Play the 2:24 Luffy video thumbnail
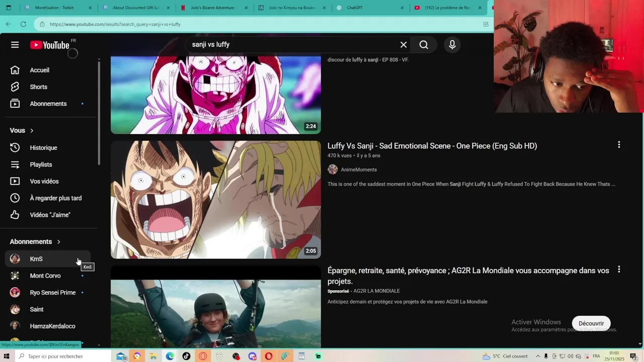The height and width of the screenshot is (362, 644). coord(216,95)
